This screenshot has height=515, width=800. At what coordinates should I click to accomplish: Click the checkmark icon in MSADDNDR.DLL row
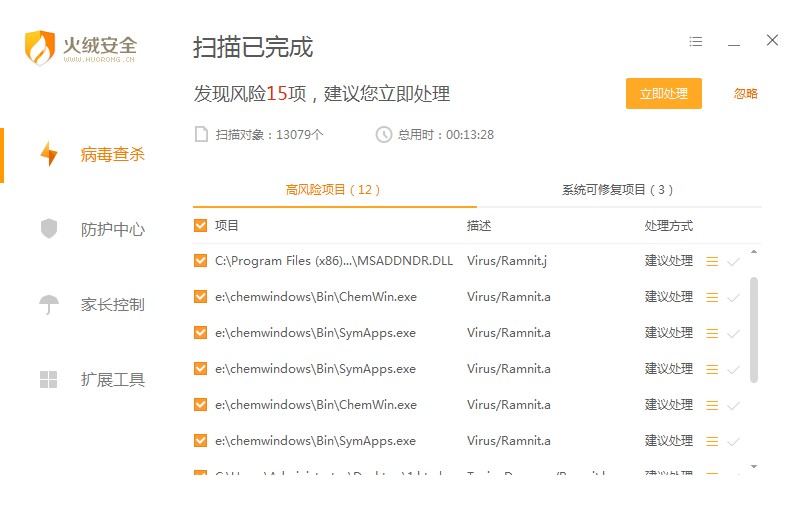[x=734, y=262]
